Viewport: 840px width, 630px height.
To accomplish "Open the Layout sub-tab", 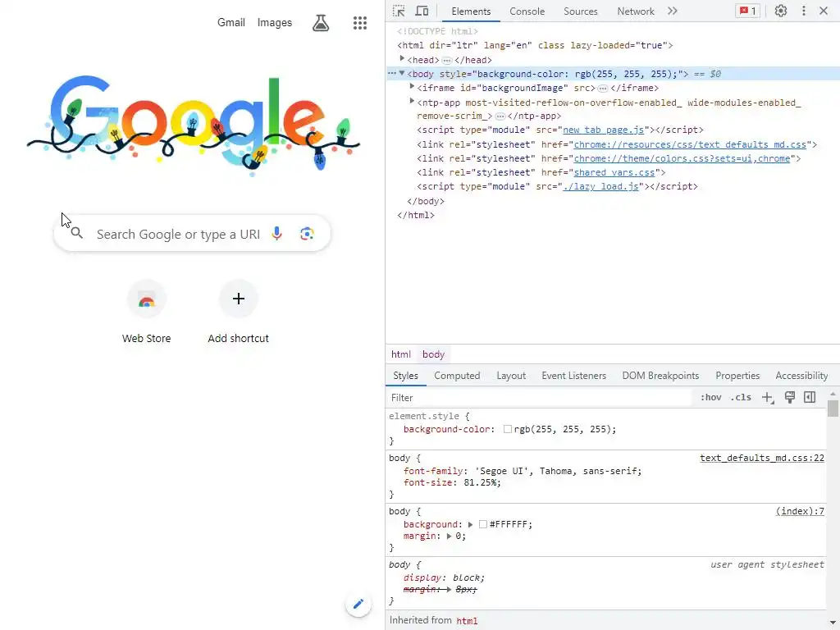I will click(x=511, y=376).
